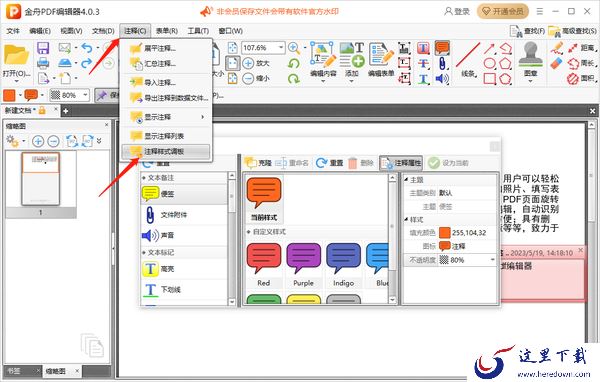The height and width of the screenshot is (382, 600).
Task: Expand the 显示注释 submenu arrow
Action: point(202,117)
